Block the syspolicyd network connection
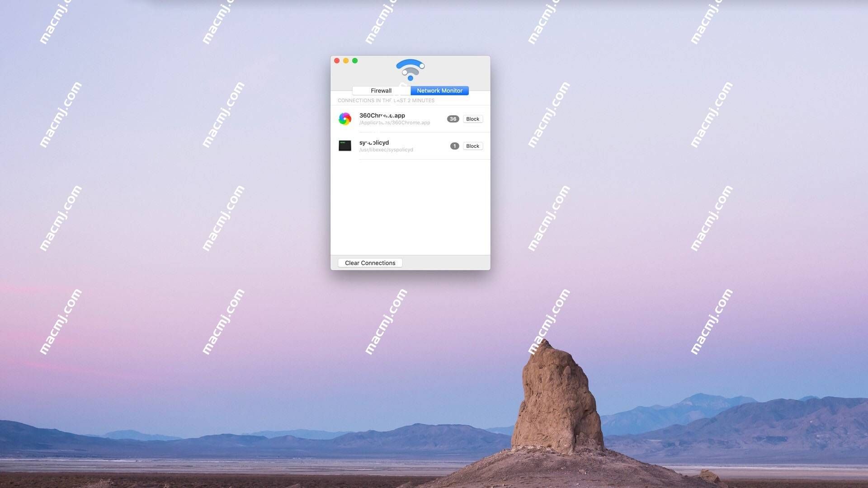 coord(473,145)
